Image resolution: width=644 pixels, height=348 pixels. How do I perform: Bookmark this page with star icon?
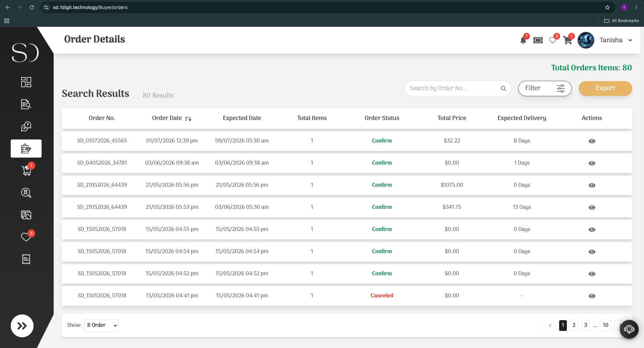pyautogui.click(x=607, y=7)
